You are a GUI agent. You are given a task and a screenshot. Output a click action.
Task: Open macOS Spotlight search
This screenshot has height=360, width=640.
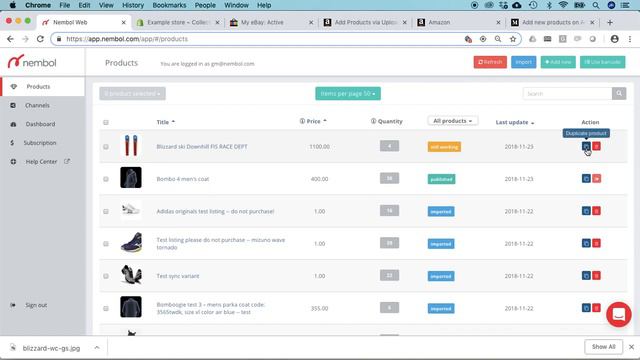[x=596, y=5]
